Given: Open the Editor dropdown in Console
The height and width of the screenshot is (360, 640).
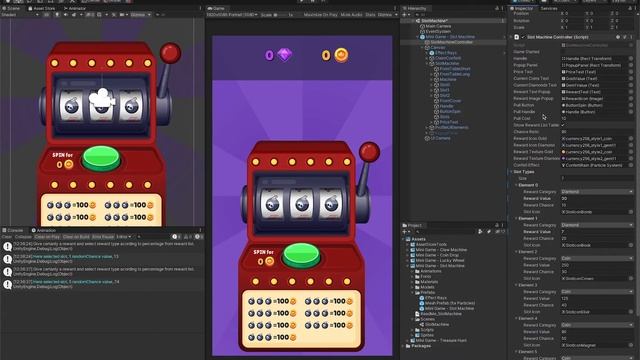Looking at the screenshot, I should point(124,237).
